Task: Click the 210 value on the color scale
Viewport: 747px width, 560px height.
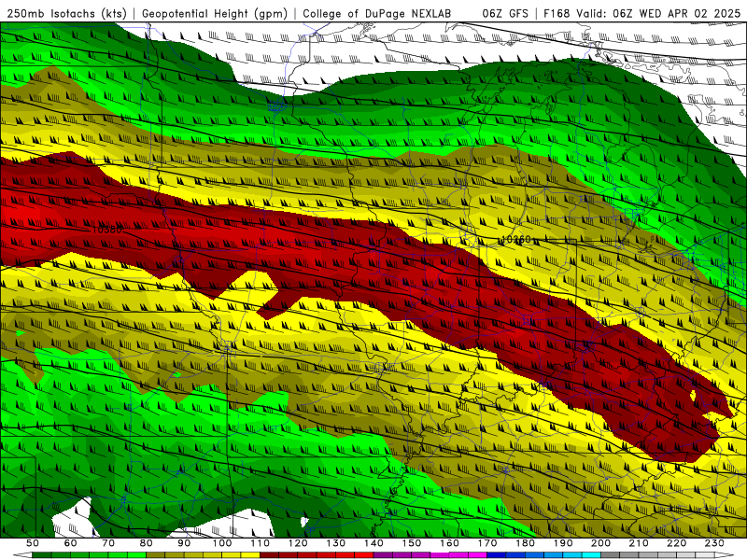Action: tap(639, 543)
